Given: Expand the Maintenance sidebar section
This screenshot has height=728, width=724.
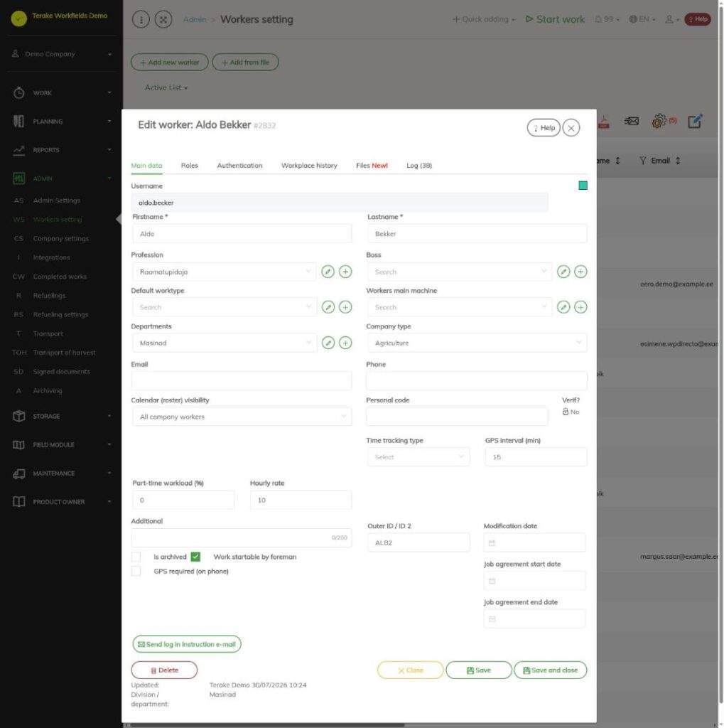Looking at the screenshot, I should [x=61, y=473].
